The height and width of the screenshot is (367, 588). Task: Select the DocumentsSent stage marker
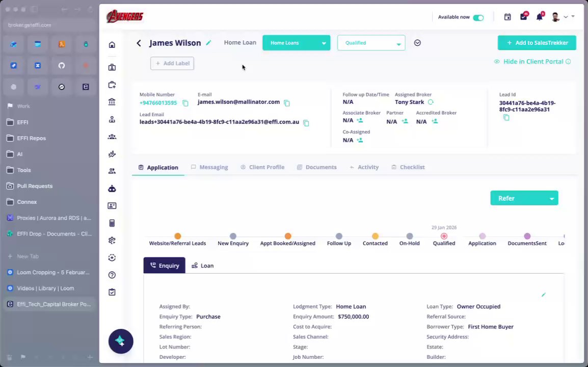pos(527,236)
